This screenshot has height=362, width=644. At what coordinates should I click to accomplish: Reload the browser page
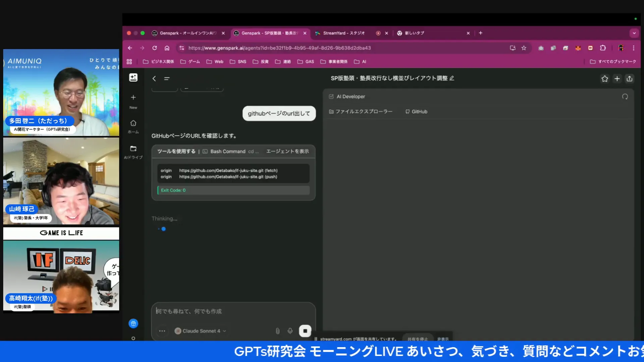pos(155,48)
